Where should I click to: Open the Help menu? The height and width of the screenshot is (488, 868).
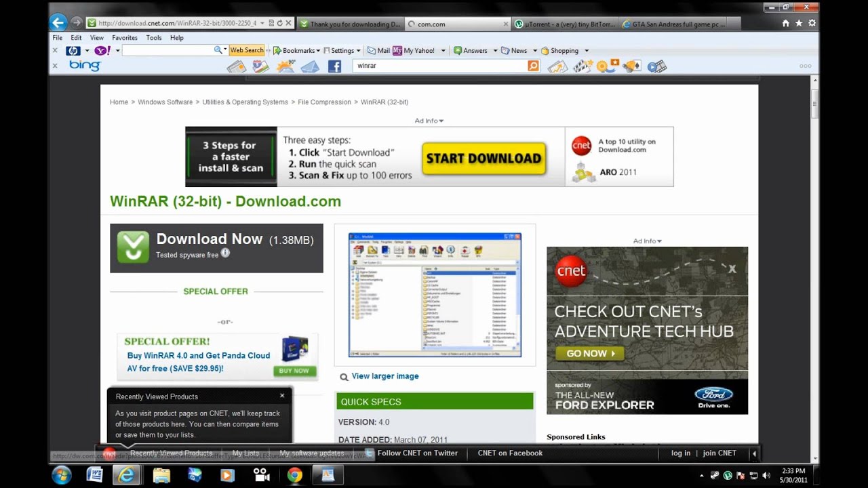177,38
